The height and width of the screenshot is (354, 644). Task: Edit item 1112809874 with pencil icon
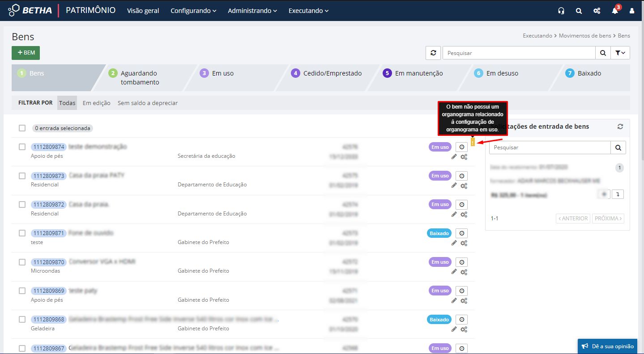[454, 157]
